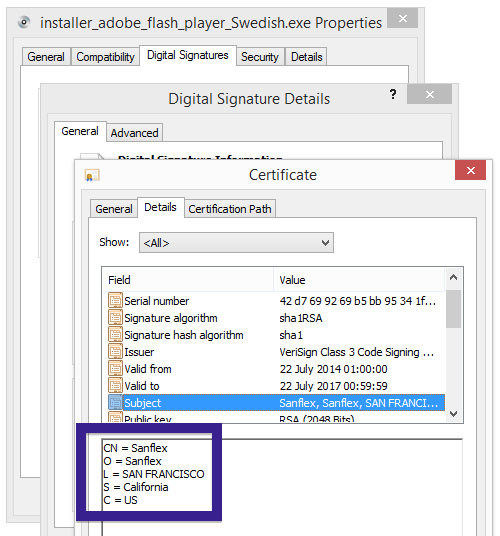Viewport: 500px width, 536px height.
Task: Close the installer Properties window
Action: pos(403,18)
